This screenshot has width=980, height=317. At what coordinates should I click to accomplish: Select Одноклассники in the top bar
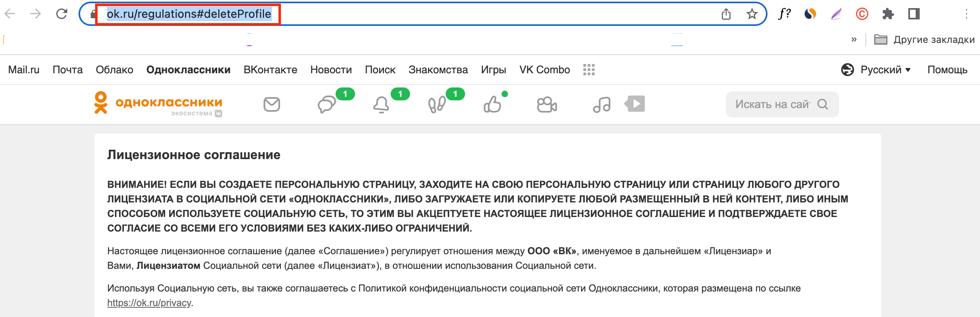tap(189, 70)
